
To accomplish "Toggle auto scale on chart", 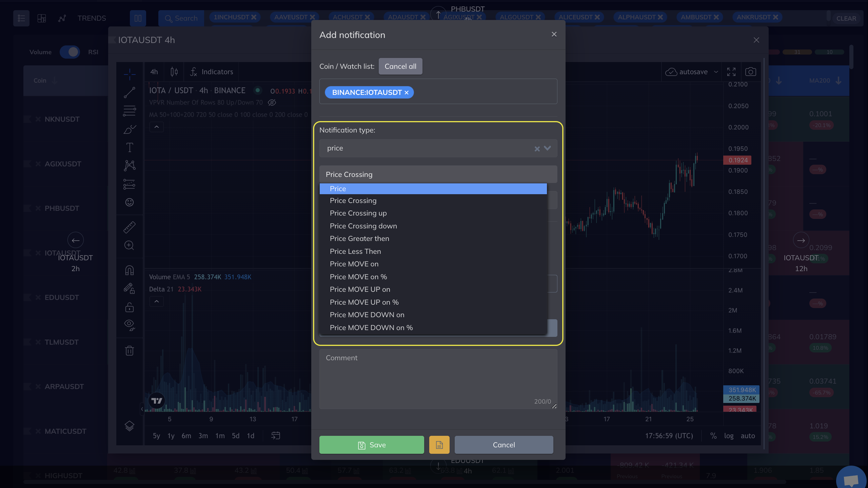I will pyautogui.click(x=748, y=436).
